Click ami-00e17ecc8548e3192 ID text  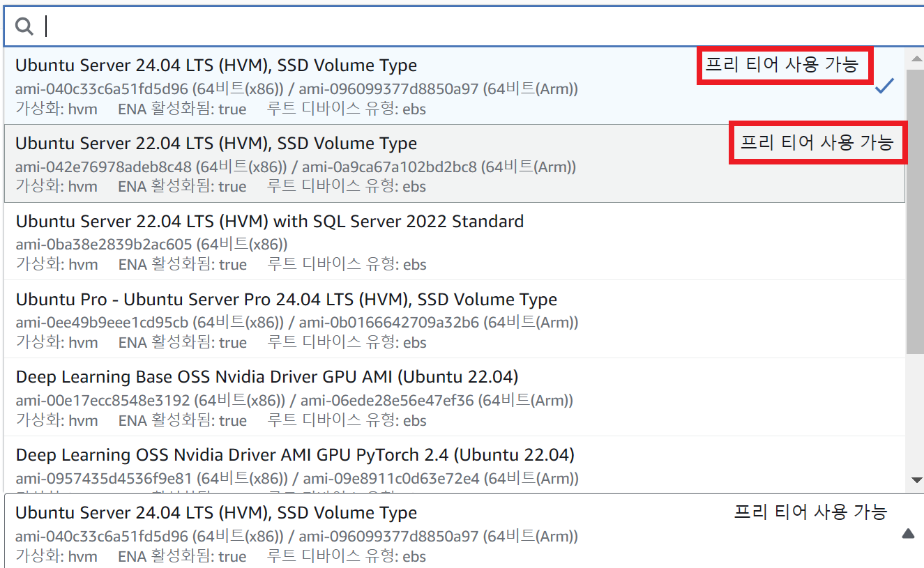[x=103, y=401]
